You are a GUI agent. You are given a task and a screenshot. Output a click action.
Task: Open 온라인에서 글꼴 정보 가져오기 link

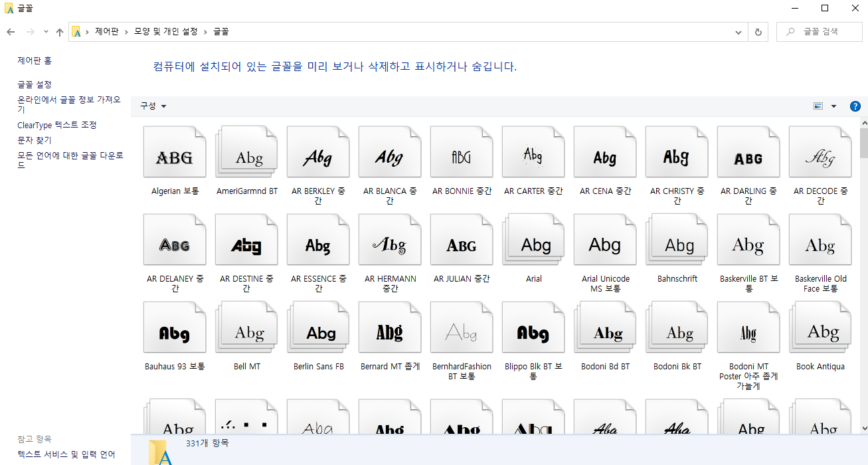coord(69,104)
